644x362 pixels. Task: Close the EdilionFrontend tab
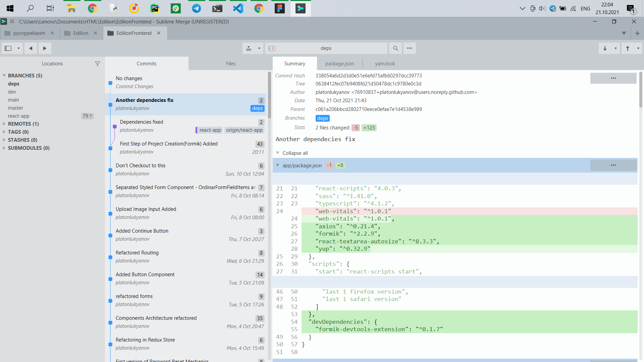click(159, 33)
